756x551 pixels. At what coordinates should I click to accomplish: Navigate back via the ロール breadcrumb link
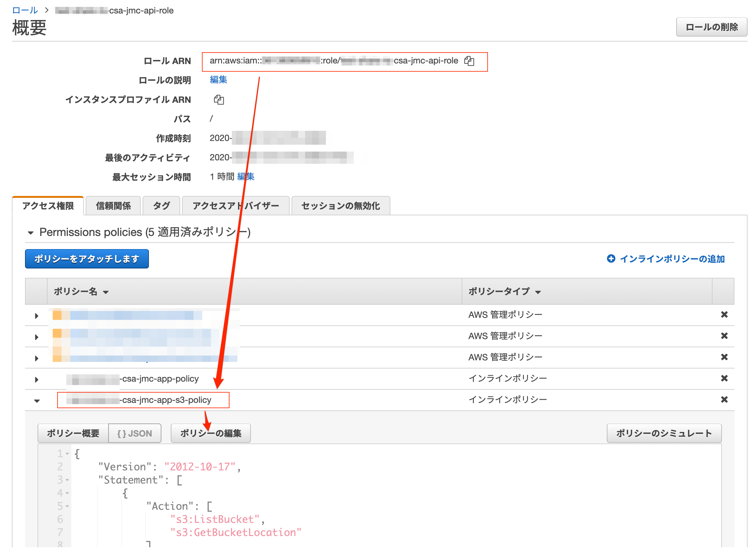click(24, 10)
